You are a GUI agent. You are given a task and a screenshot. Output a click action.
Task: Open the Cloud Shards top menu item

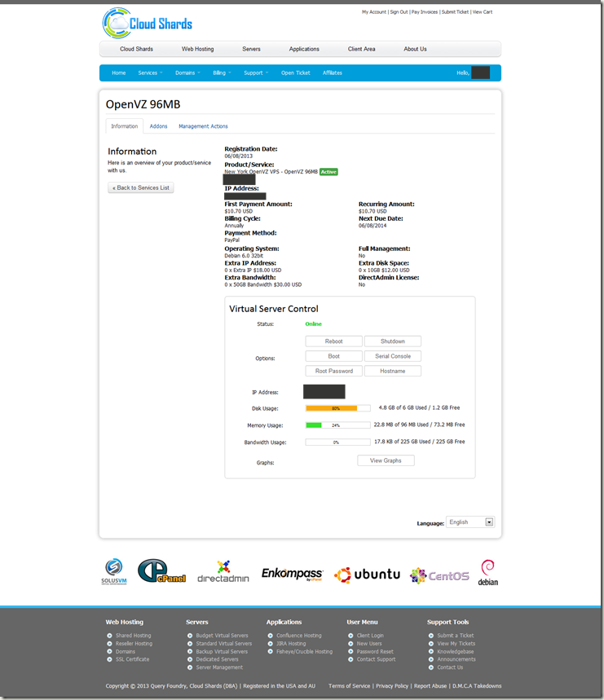point(136,49)
